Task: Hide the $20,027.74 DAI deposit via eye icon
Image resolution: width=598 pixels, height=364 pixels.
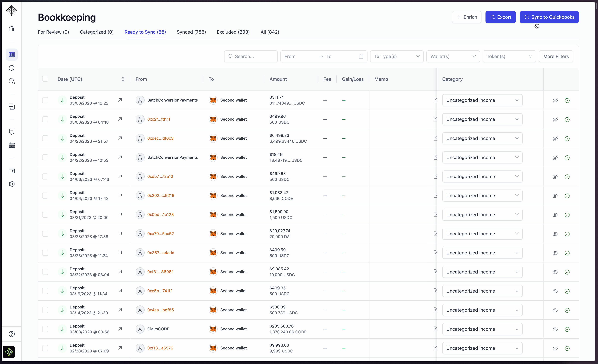Action: pos(555,234)
